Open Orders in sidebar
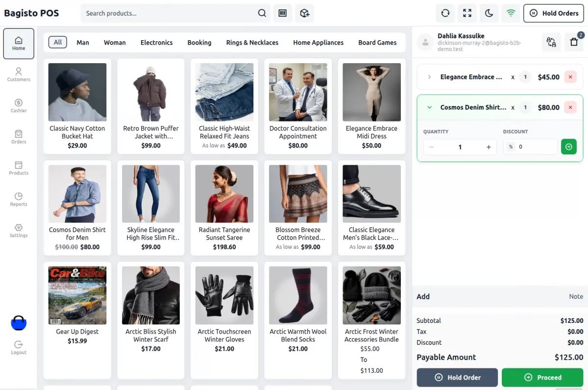 (x=19, y=137)
